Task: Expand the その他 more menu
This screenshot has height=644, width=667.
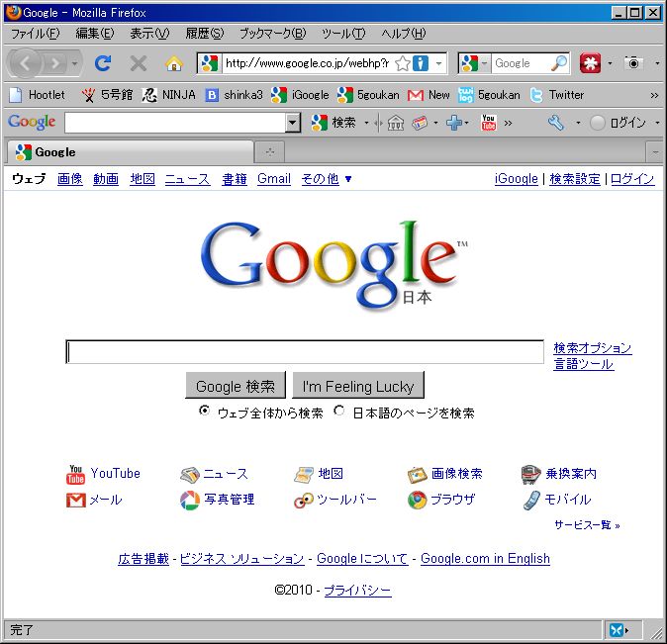Action: pos(327,179)
